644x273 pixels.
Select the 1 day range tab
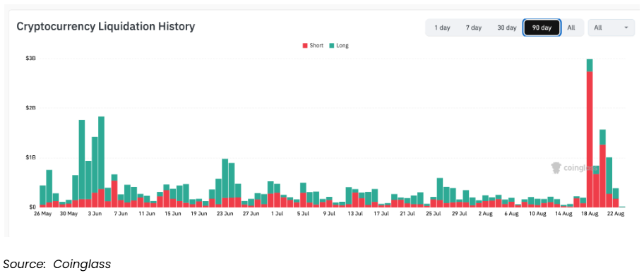click(x=442, y=28)
